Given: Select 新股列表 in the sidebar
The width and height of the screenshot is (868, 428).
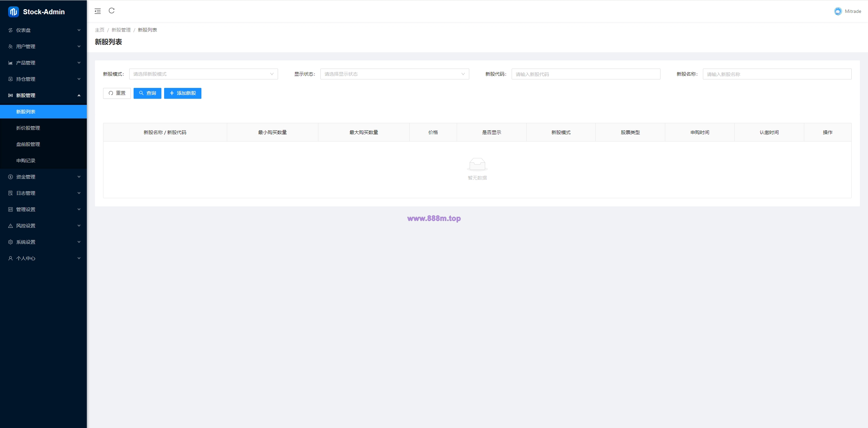Looking at the screenshot, I should 43,112.
